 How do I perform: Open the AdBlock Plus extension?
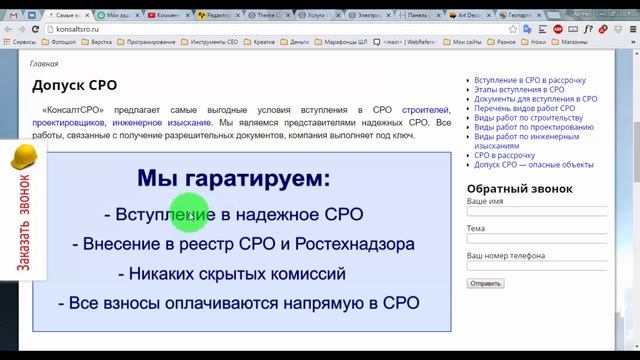[x=558, y=29]
